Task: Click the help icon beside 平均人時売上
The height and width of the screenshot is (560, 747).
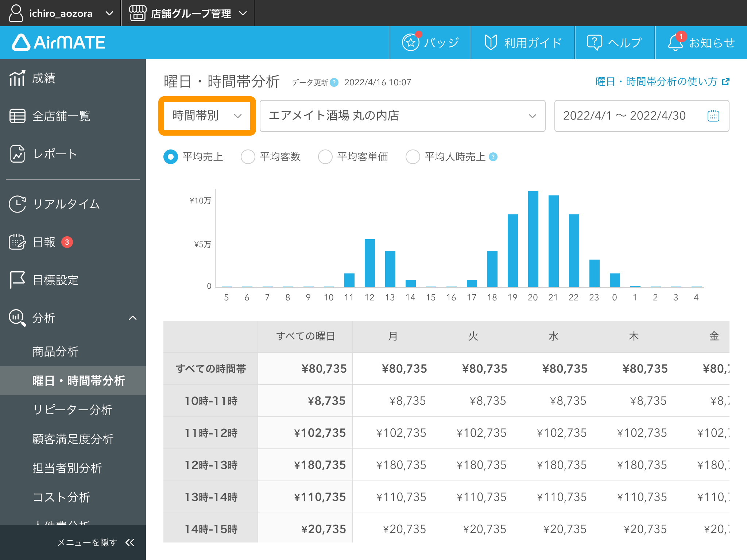Action: 493,157
